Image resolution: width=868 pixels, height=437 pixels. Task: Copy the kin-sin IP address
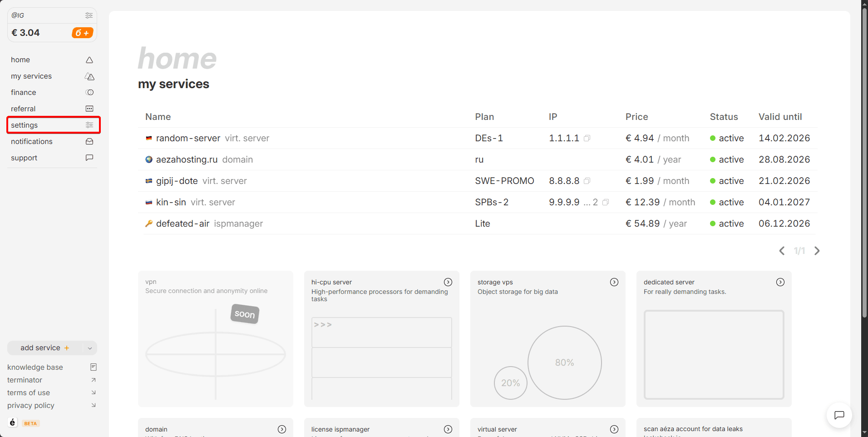pos(606,202)
